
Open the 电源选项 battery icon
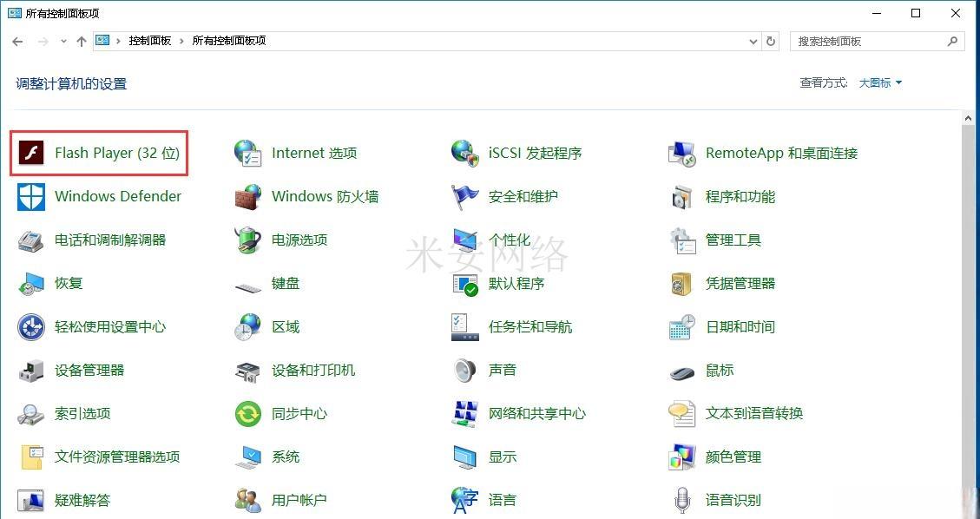click(x=248, y=240)
